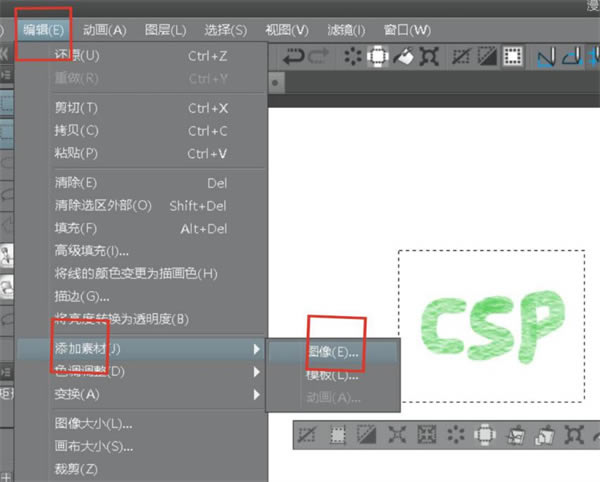Open 画布大小(S)... from the Edit menu
Viewport: 600px width, 482px height.
(141, 446)
